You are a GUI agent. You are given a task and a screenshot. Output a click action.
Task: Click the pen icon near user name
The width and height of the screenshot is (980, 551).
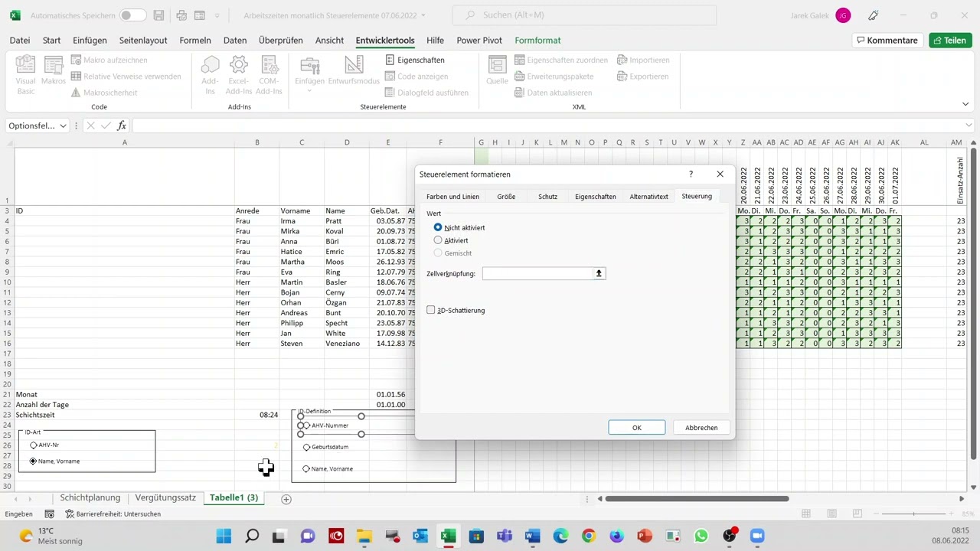[x=874, y=15]
